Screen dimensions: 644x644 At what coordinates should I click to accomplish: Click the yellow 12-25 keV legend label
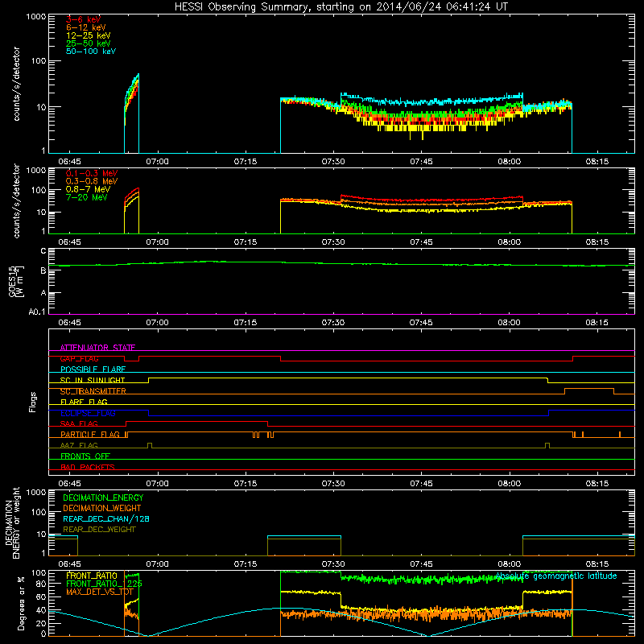(89, 35)
